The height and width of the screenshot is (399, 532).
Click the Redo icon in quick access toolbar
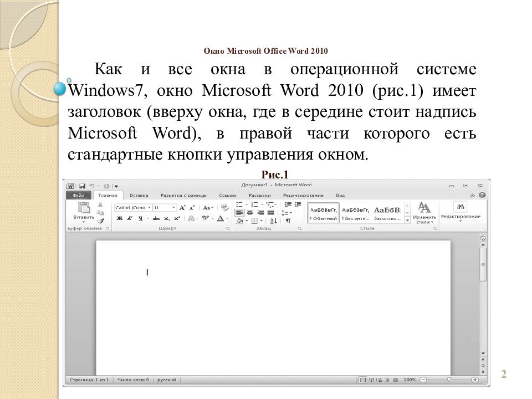click(106, 186)
